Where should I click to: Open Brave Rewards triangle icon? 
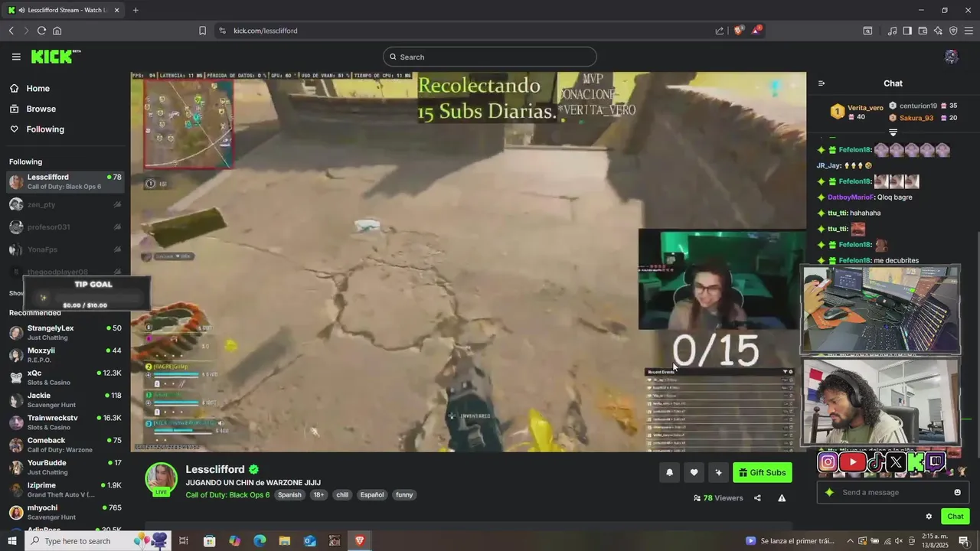point(756,31)
